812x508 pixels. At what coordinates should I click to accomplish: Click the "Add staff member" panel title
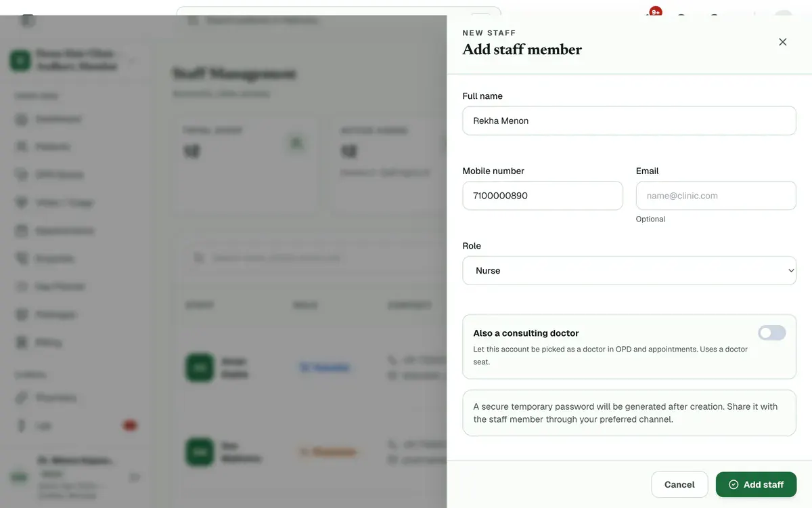click(522, 49)
